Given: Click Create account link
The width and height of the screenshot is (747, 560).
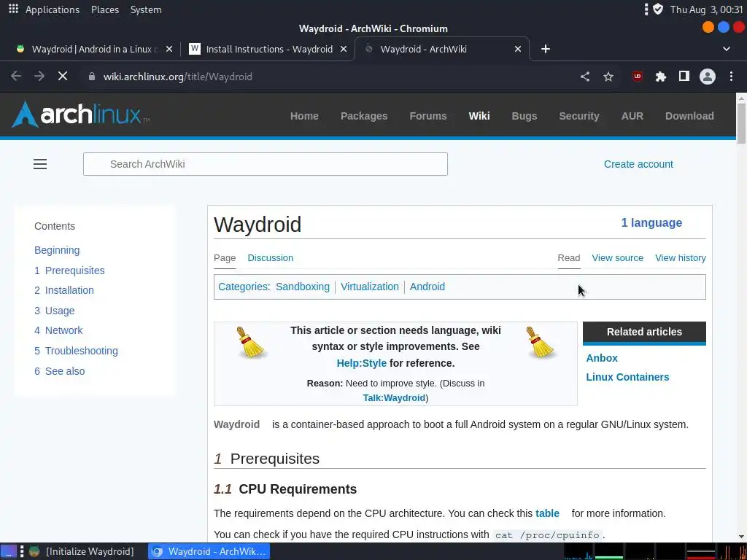Looking at the screenshot, I should coord(638,164).
